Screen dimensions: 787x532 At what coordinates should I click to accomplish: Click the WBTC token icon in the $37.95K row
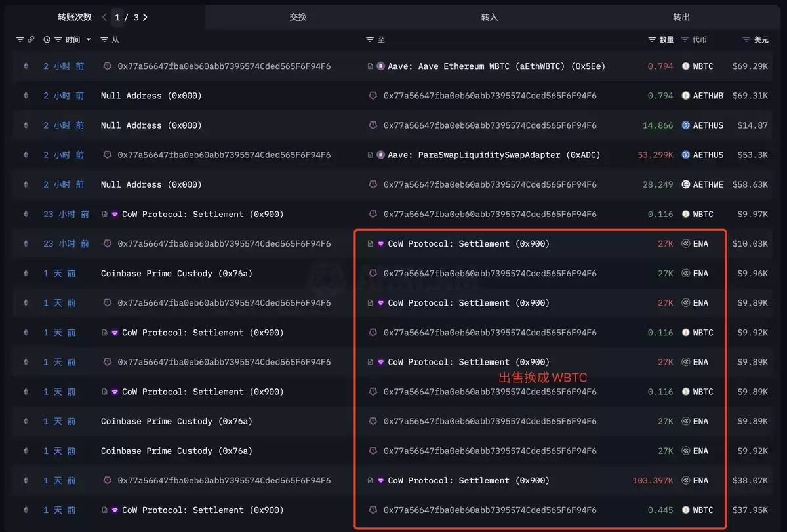686,510
